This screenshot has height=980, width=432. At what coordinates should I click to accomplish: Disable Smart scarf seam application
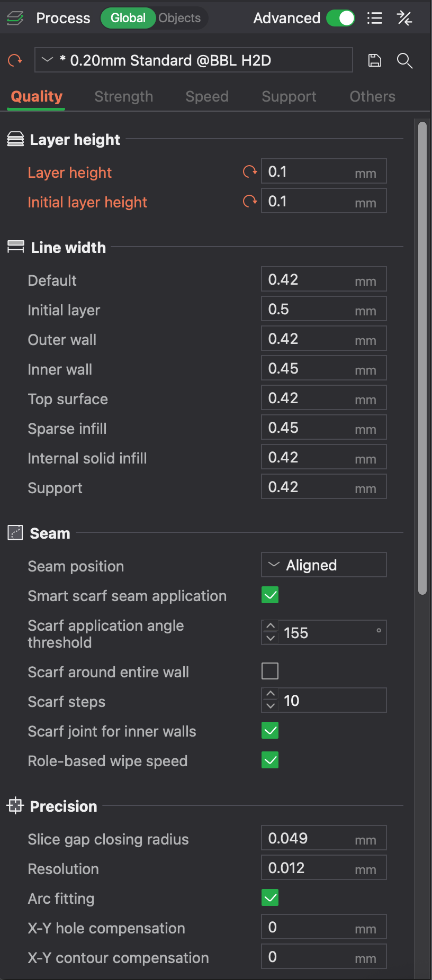pos(270,595)
